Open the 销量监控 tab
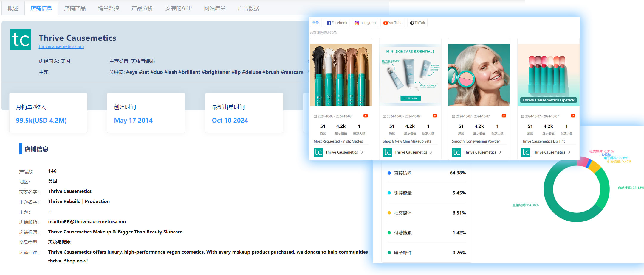 tap(109, 8)
